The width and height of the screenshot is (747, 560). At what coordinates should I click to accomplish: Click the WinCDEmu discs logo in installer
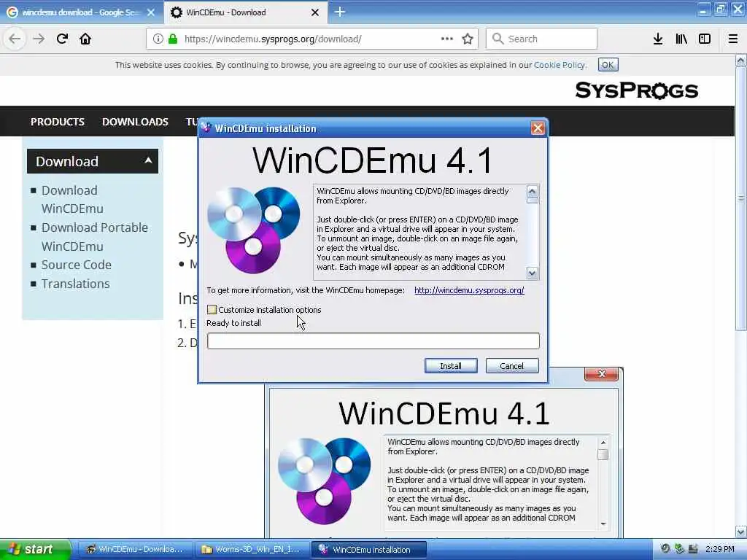point(253,230)
